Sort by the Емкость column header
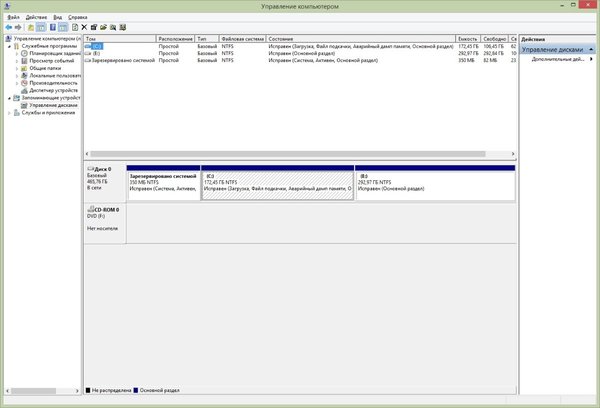 coord(468,39)
